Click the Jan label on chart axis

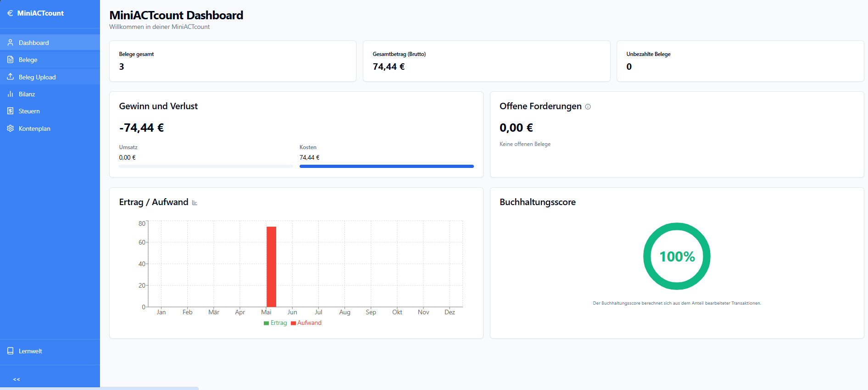click(x=161, y=312)
